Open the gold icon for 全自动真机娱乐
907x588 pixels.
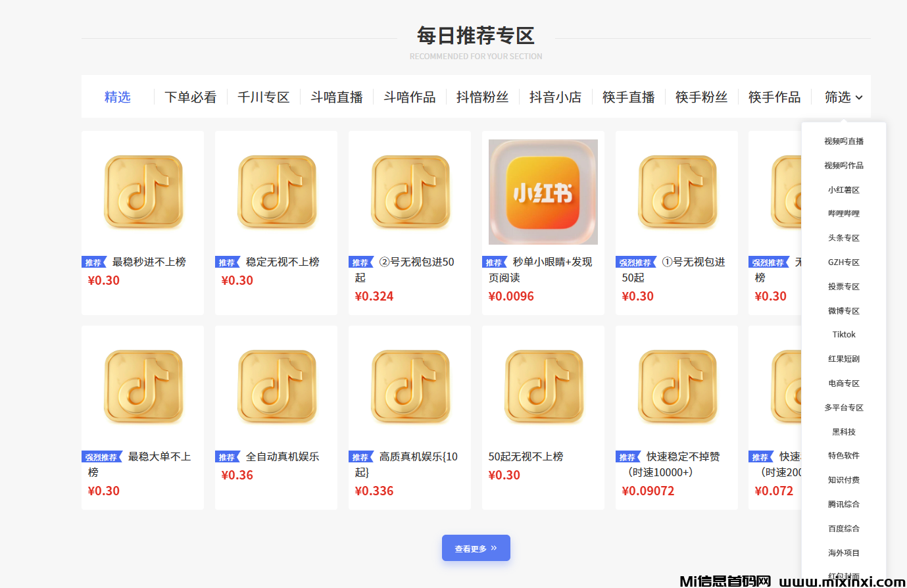point(277,387)
